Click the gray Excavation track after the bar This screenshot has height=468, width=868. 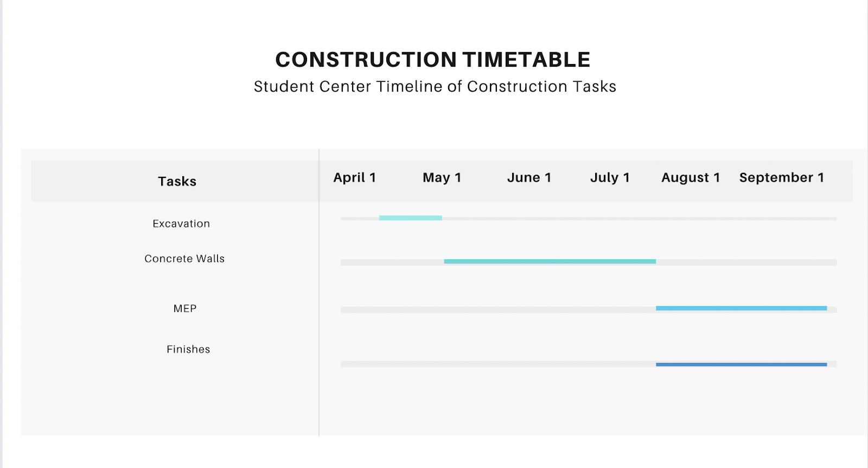coord(639,219)
